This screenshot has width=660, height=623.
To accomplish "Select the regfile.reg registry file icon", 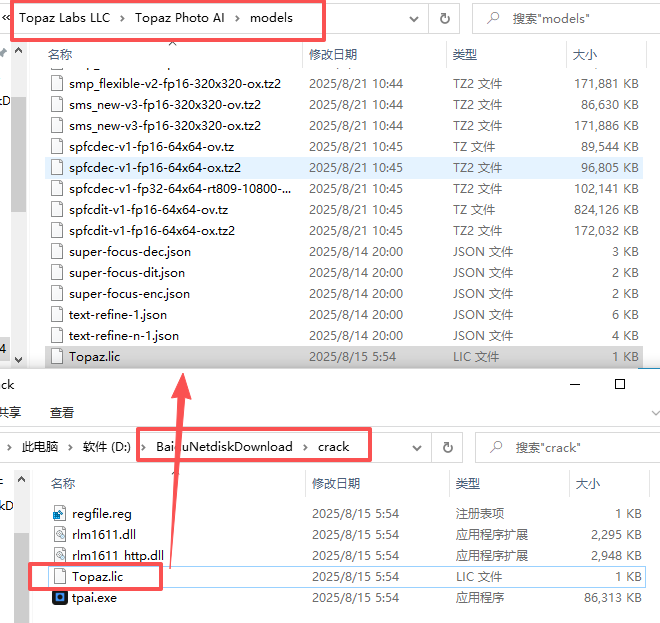I will click(60, 513).
